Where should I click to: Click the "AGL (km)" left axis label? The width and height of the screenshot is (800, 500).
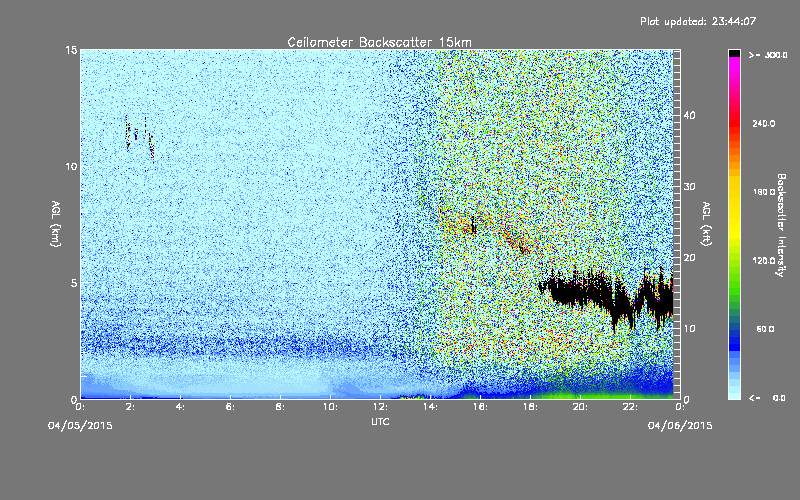pos(56,223)
